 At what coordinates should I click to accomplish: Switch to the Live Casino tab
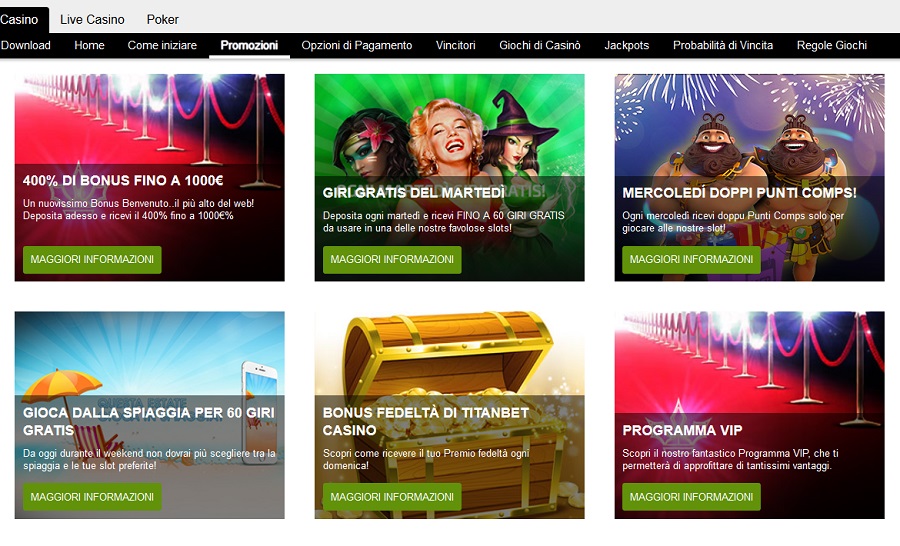[x=92, y=20]
